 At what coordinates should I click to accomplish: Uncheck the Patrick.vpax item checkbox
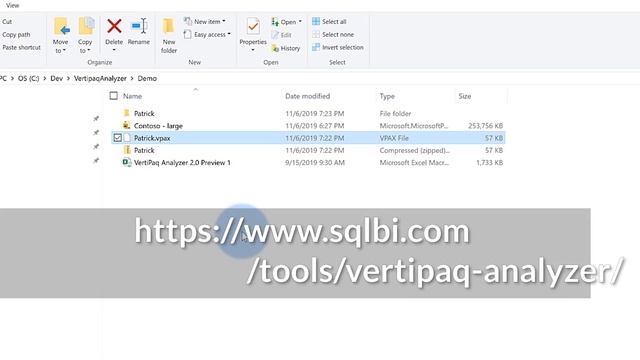[118, 138]
